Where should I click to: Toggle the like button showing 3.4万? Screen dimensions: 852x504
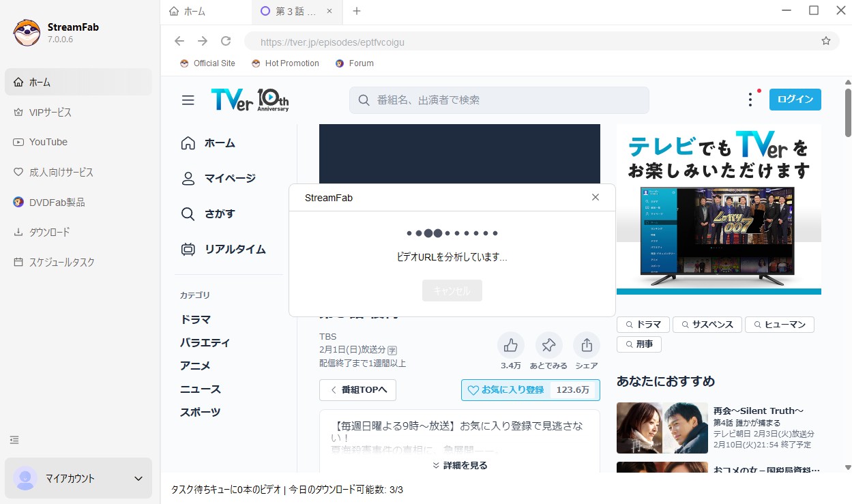[x=511, y=346]
